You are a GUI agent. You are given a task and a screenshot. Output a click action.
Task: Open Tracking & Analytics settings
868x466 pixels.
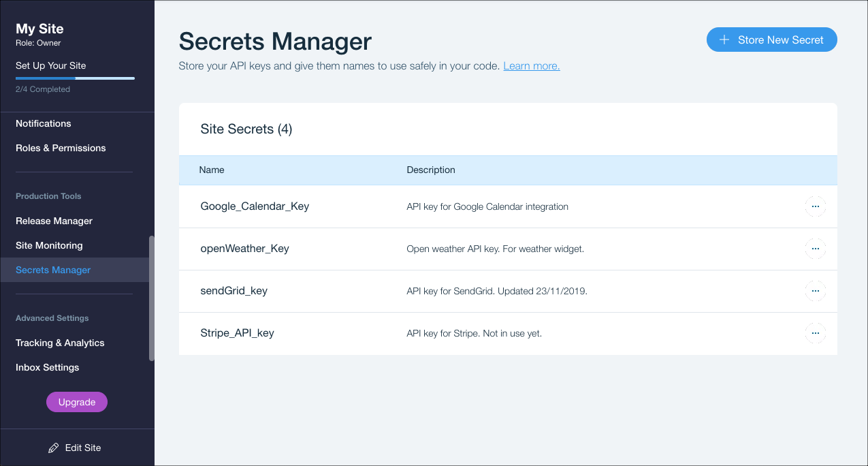[x=60, y=343]
